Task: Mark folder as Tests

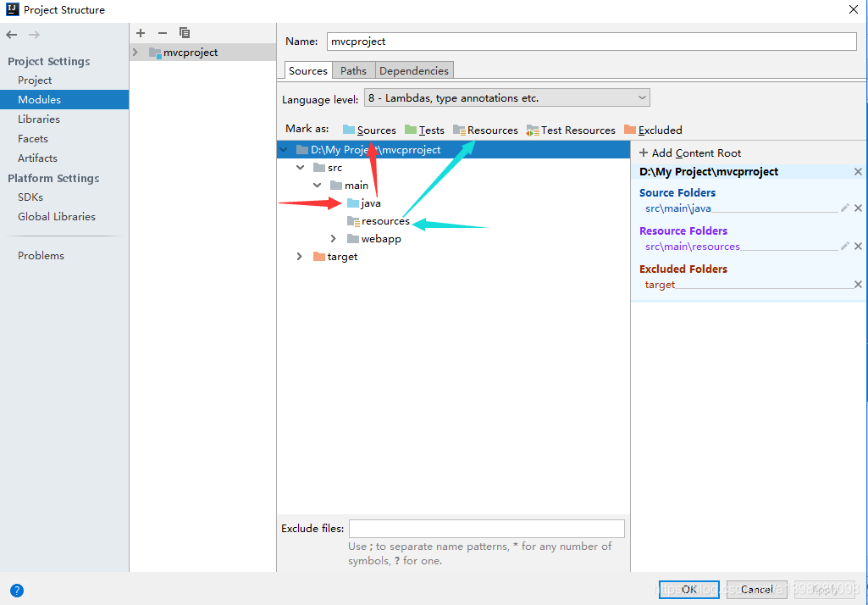Action: [424, 130]
